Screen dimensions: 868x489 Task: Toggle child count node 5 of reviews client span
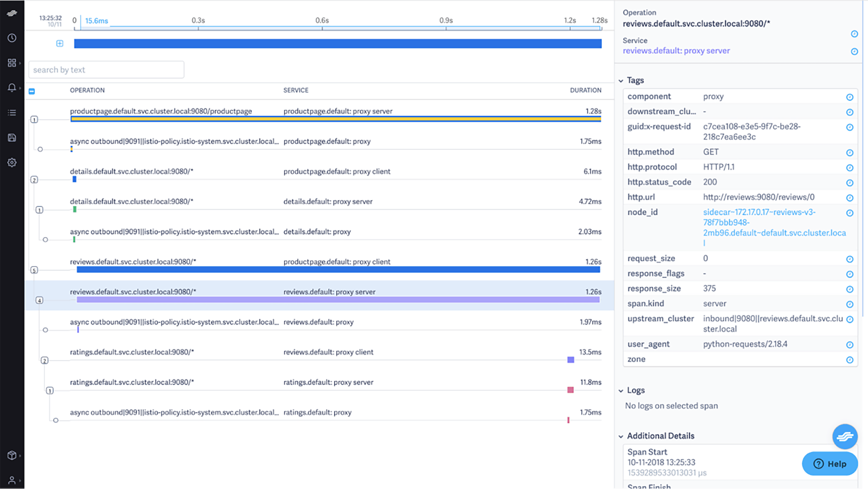(34, 270)
